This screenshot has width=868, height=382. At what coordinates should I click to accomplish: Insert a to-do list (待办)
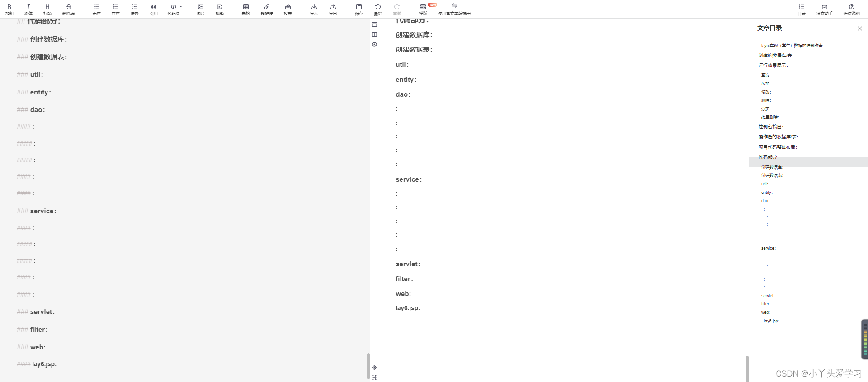135,9
